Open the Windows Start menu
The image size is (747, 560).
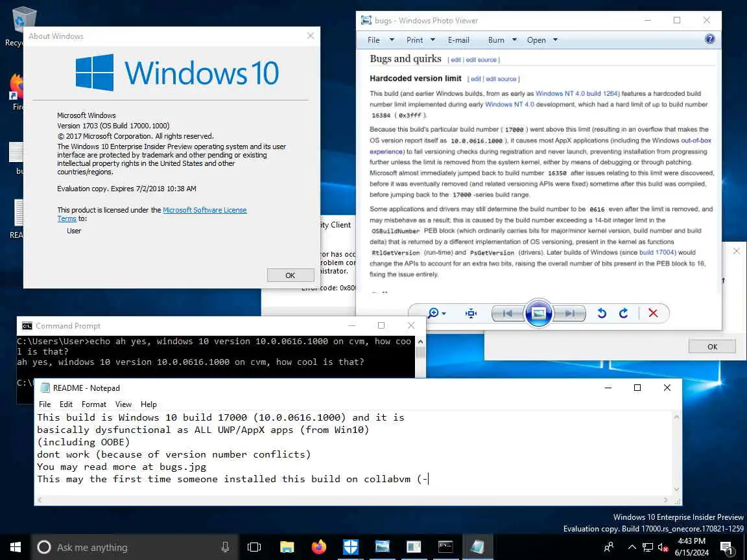pyautogui.click(x=16, y=547)
